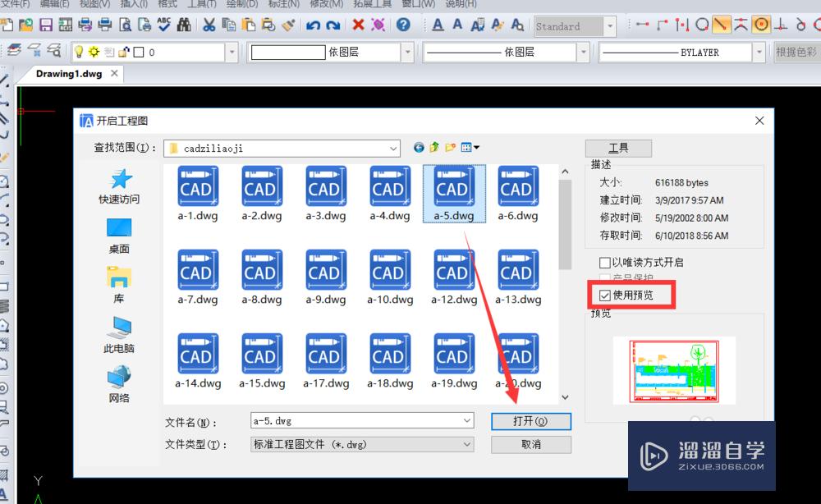821x504 pixels.
Task: Open the 文件类型 file type dropdown
Action: [467, 443]
